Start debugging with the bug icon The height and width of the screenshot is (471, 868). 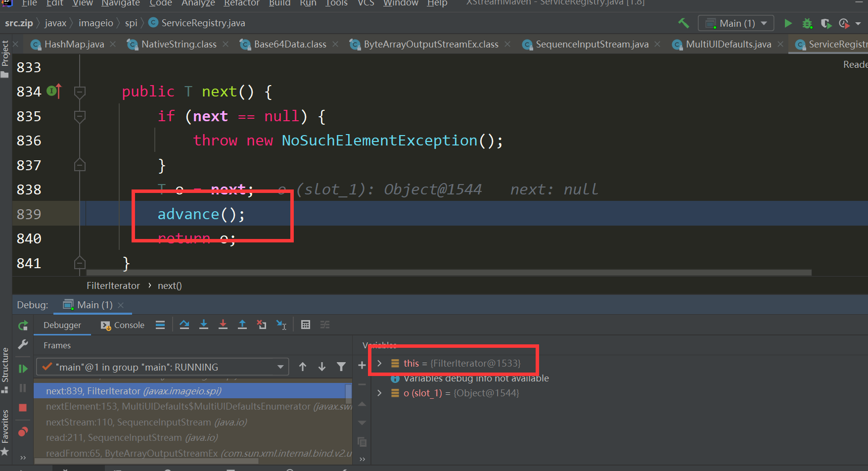(808, 23)
